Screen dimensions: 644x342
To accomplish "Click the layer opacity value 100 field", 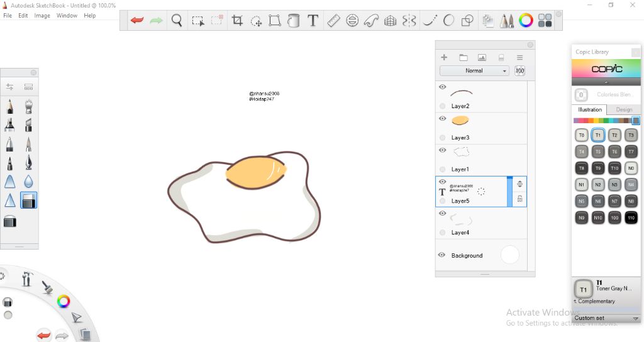I will pyautogui.click(x=519, y=70).
